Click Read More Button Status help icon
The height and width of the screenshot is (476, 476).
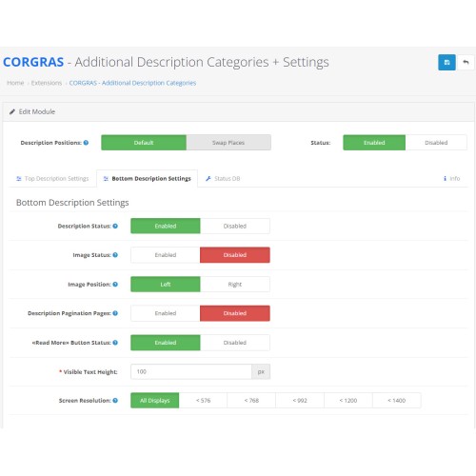pos(115,343)
